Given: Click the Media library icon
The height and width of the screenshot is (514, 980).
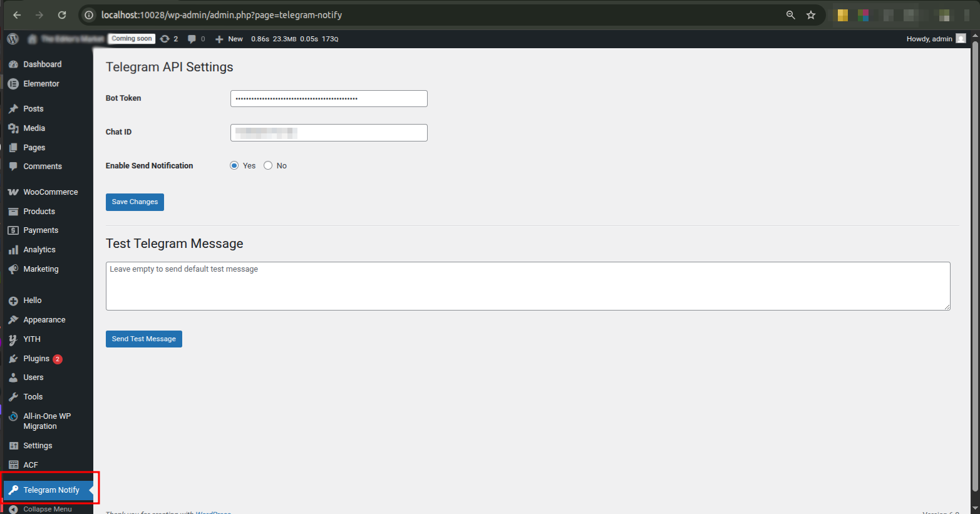Looking at the screenshot, I should click(x=13, y=128).
